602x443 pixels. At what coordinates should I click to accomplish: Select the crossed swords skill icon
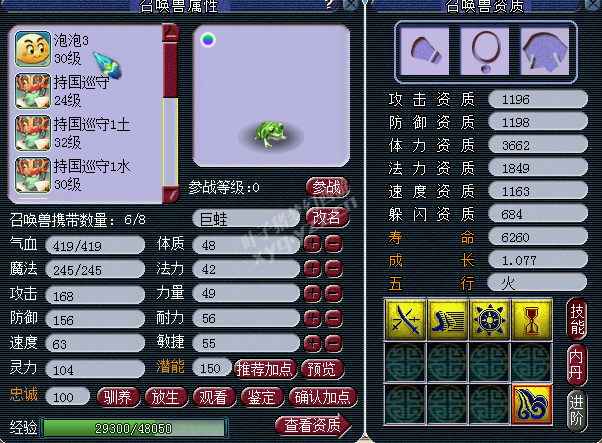(x=405, y=320)
